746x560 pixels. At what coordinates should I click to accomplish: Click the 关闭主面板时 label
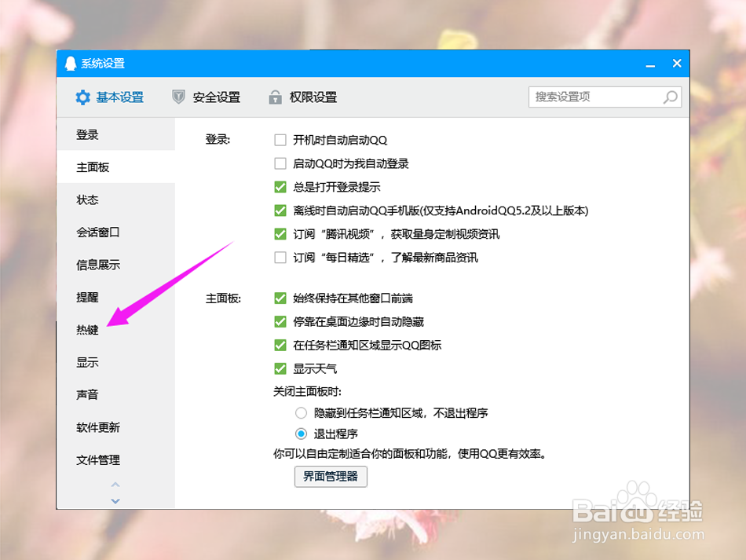[307, 392]
